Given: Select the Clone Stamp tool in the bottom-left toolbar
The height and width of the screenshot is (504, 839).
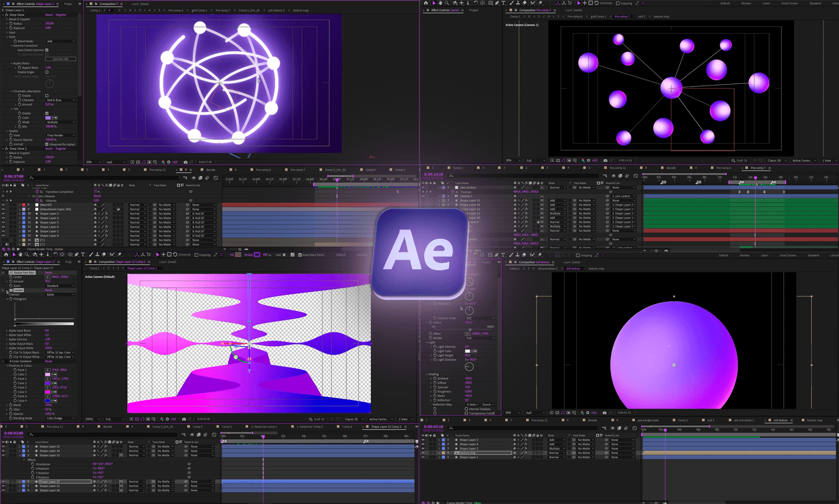Looking at the screenshot, I should (97, 255).
